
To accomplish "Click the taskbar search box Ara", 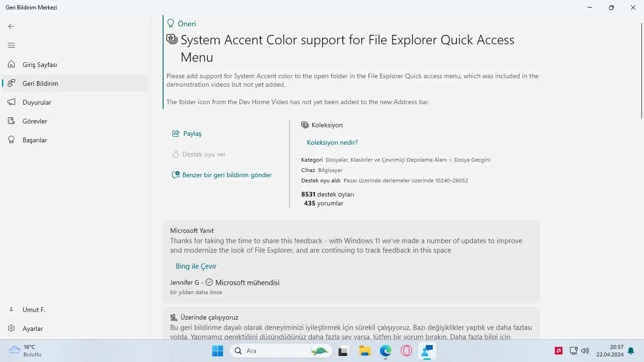I will pos(281,351).
